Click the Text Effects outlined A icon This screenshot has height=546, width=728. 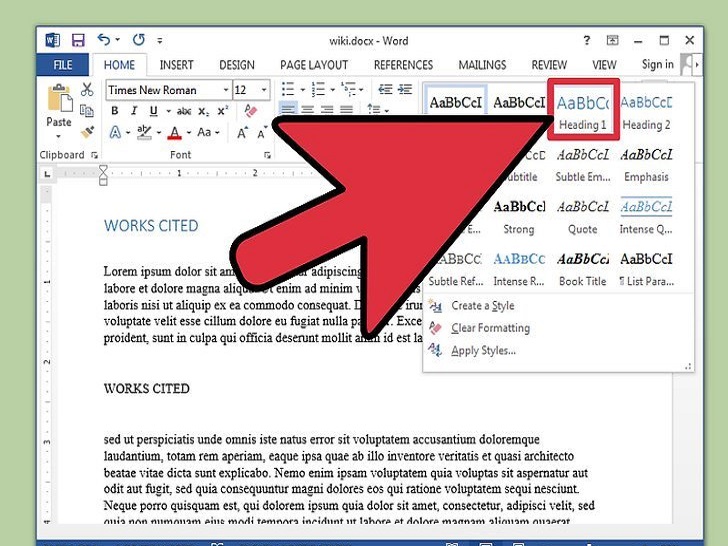click(115, 133)
